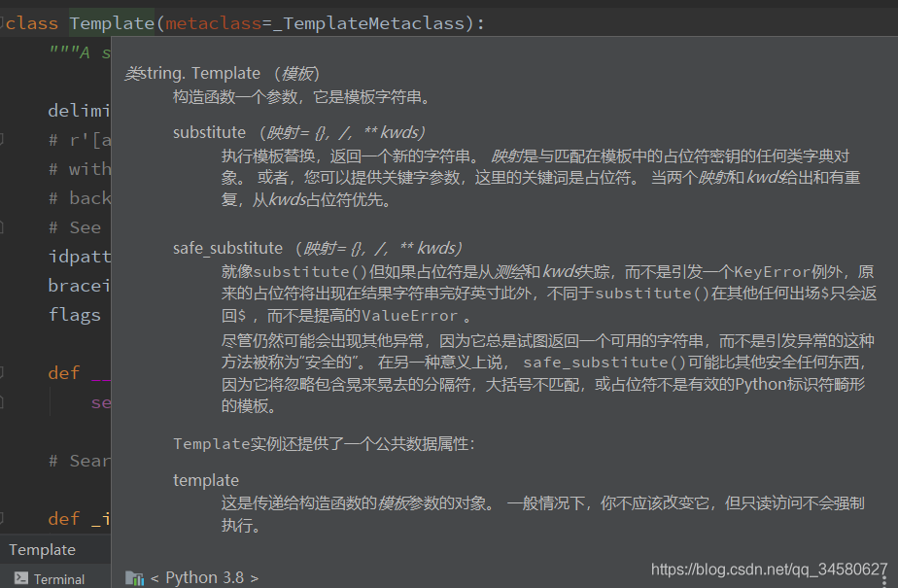Collapse the class Template fold marker

tap(3, 23)
